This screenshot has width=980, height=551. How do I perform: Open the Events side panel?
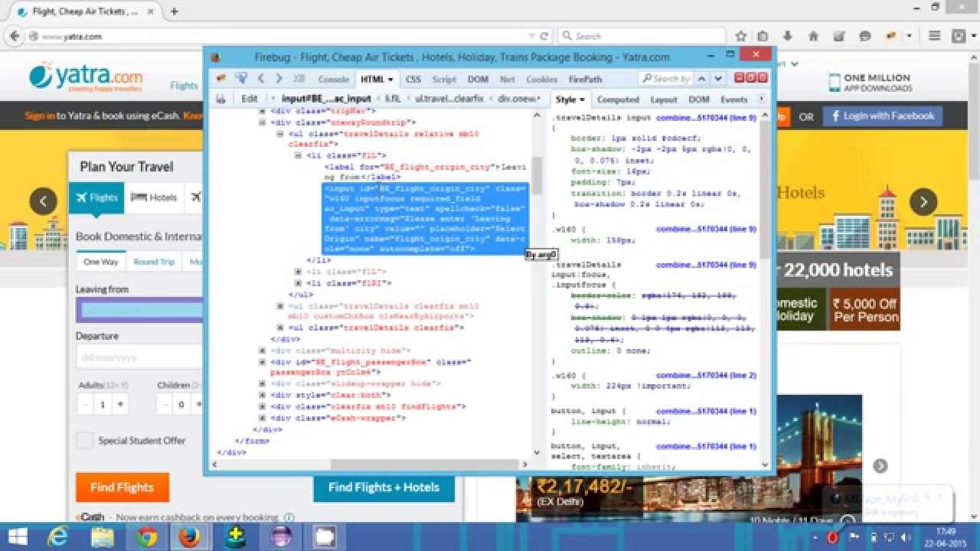[x=733, y=99]
